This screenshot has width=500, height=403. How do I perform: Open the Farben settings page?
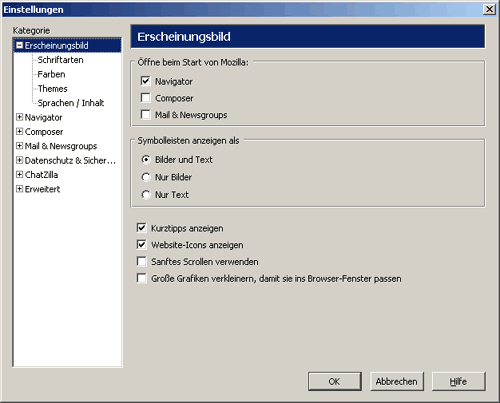tap(51, 74)
